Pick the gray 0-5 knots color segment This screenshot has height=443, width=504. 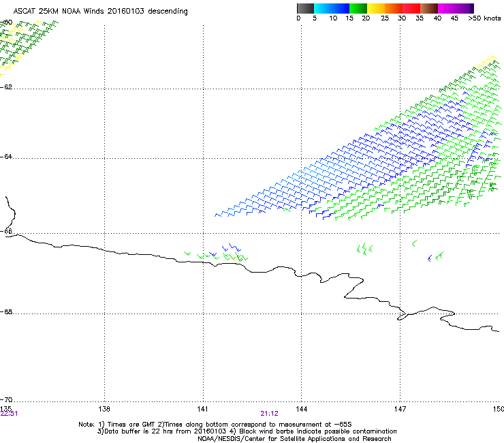305,8
